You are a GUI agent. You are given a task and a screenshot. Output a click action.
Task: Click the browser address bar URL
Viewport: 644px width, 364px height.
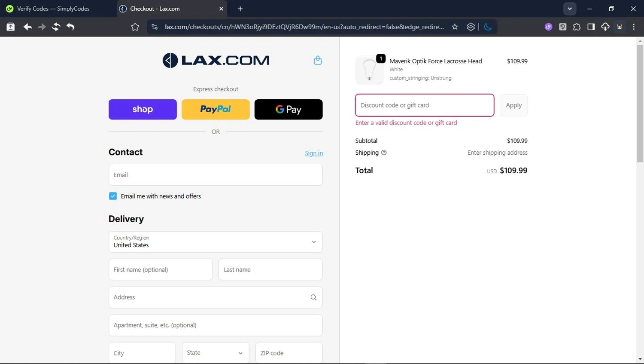[304, 27]
